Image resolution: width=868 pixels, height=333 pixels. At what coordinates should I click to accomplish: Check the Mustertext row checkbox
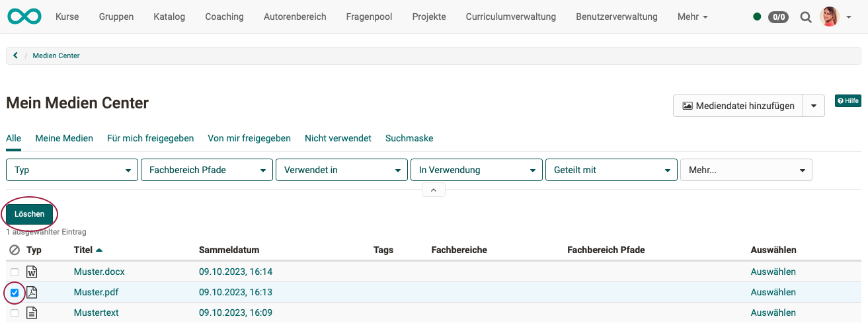coord(15,313)
